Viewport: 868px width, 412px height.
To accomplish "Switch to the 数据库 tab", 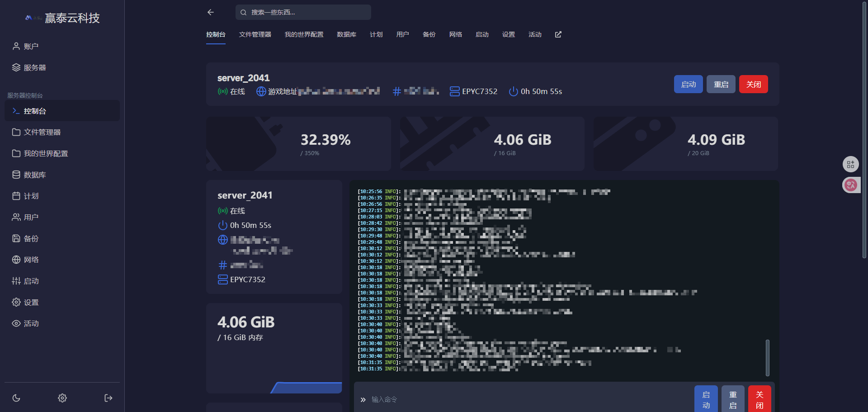I will 346,34.
